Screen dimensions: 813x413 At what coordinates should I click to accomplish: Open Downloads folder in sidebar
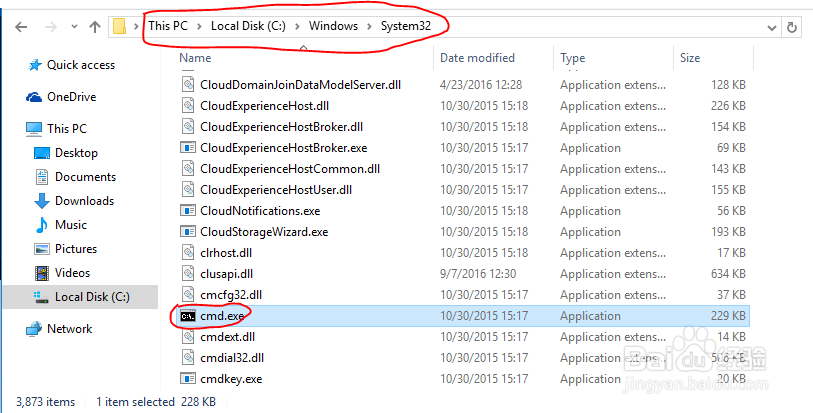click(x=85, y=201)
